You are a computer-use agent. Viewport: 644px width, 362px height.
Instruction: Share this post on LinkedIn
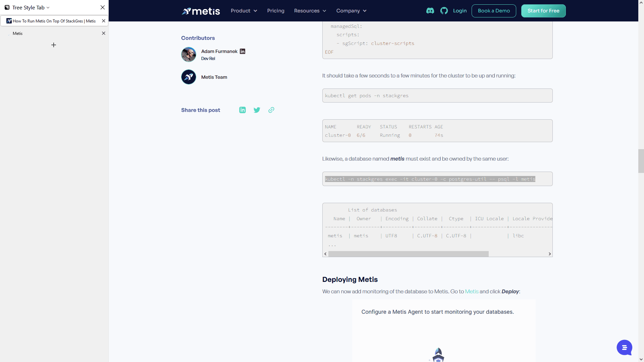click(x=243, y=110)
